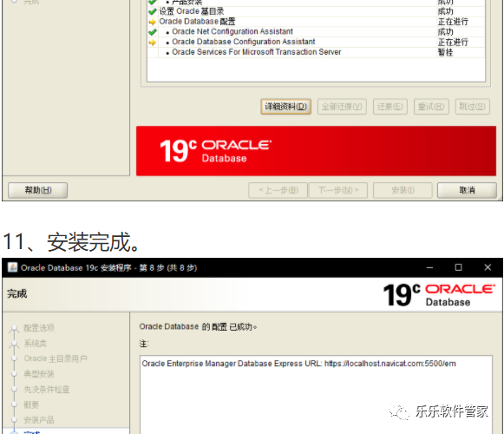Click the 注: label above the URL box
Image resolution: width=504 pixels, height=434 pixels.
pos(144,344)
